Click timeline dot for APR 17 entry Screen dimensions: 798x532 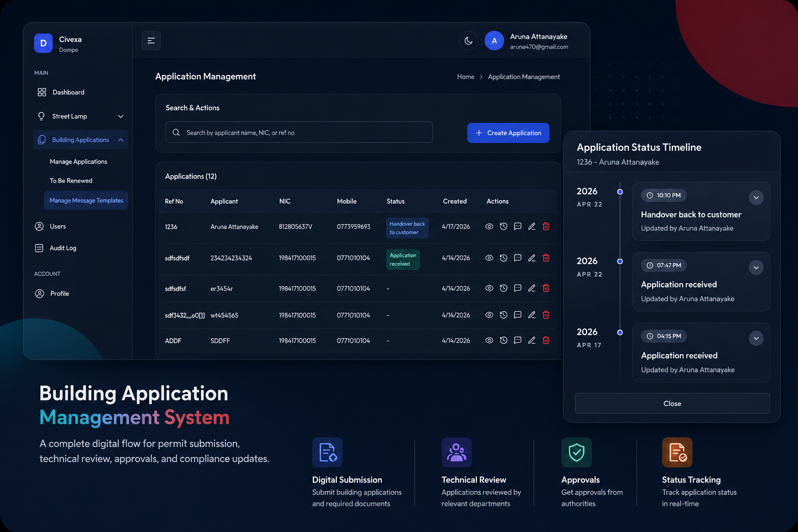620,332
